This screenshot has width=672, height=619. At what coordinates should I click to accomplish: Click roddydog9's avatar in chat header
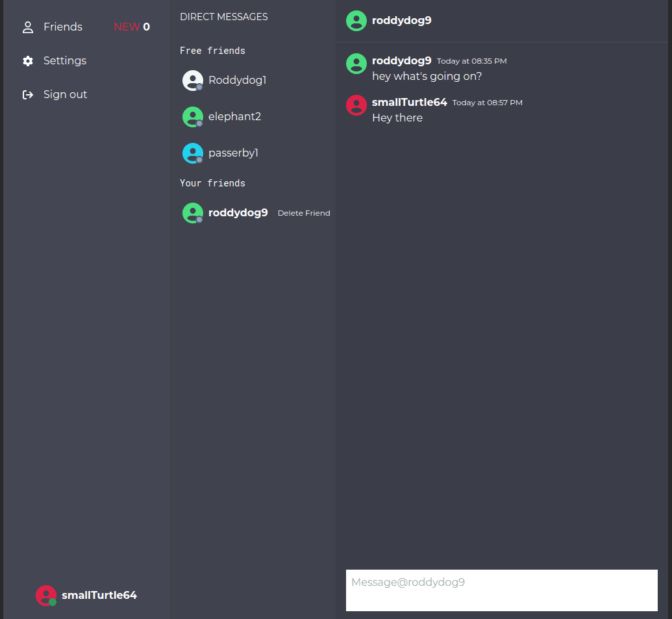(x=356, y=21)
